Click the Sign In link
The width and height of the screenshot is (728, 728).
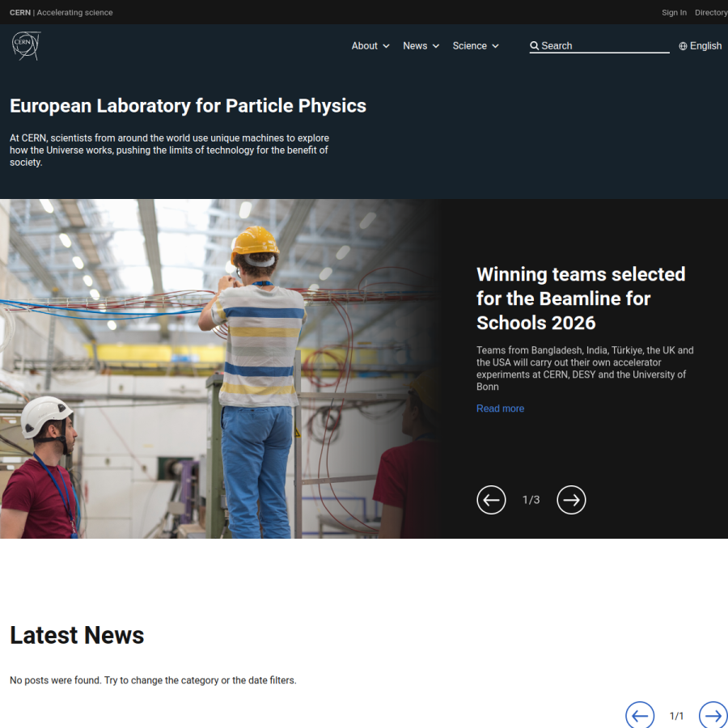click(x=674, y=12)
